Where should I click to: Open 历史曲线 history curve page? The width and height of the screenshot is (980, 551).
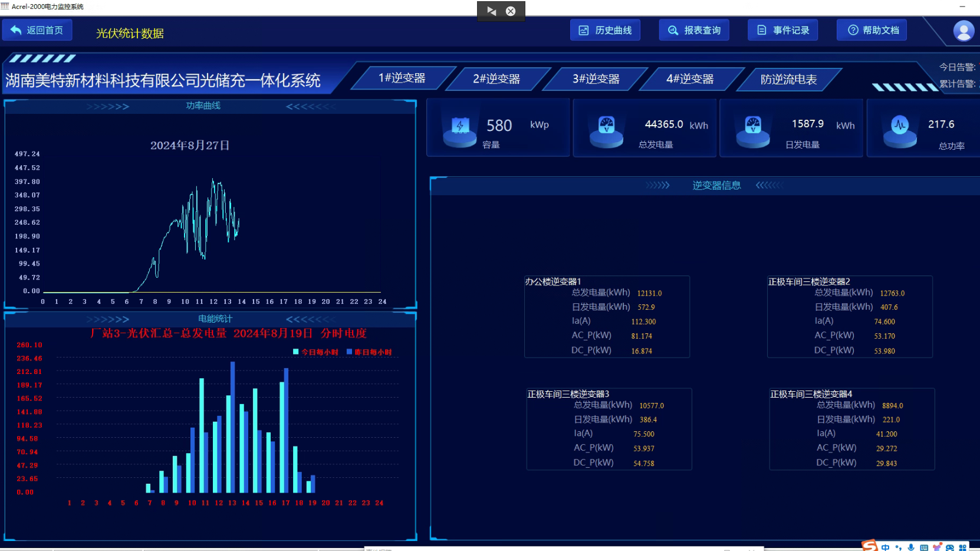605,30
